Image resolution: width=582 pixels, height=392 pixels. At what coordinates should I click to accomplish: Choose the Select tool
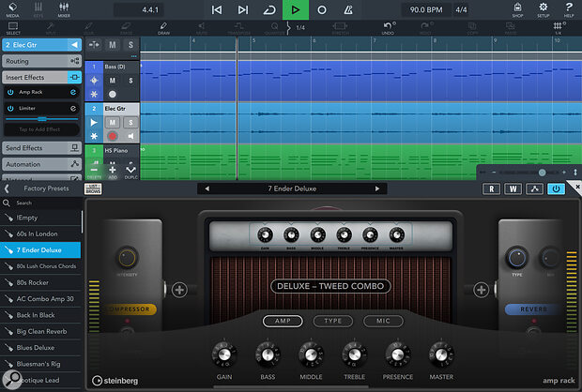coord(13,28)
